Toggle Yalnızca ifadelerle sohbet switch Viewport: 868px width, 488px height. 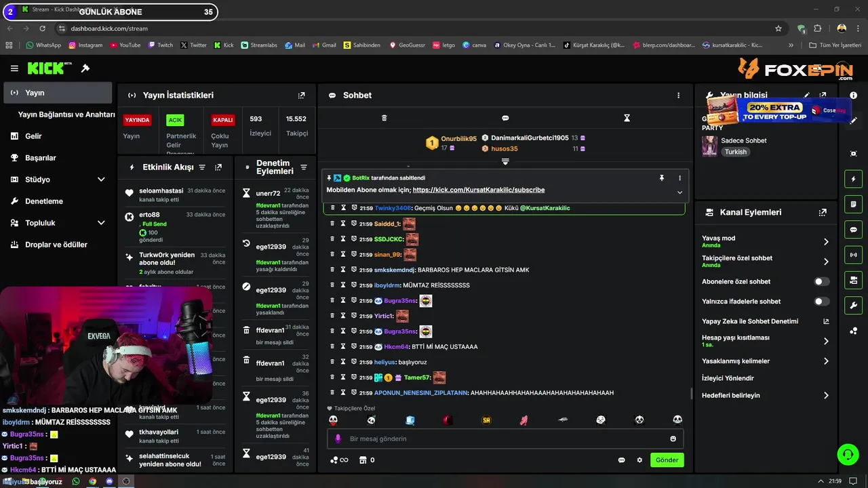click(821, 302)
